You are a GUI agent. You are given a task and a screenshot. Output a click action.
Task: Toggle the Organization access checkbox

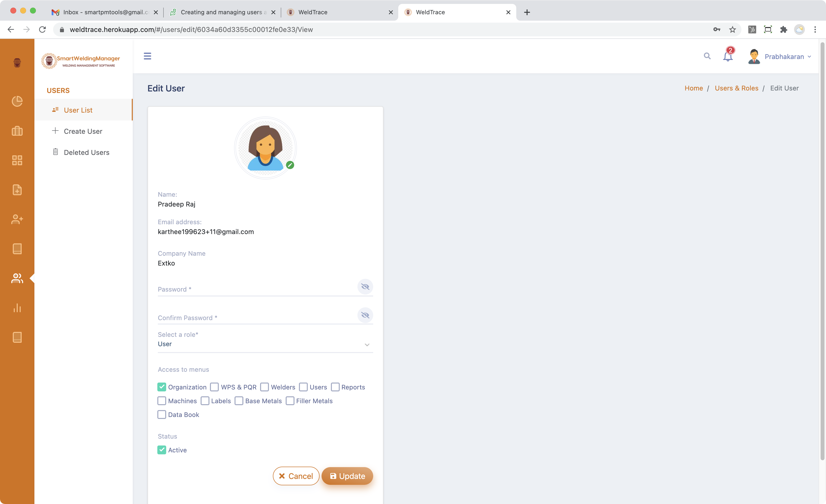162,387
